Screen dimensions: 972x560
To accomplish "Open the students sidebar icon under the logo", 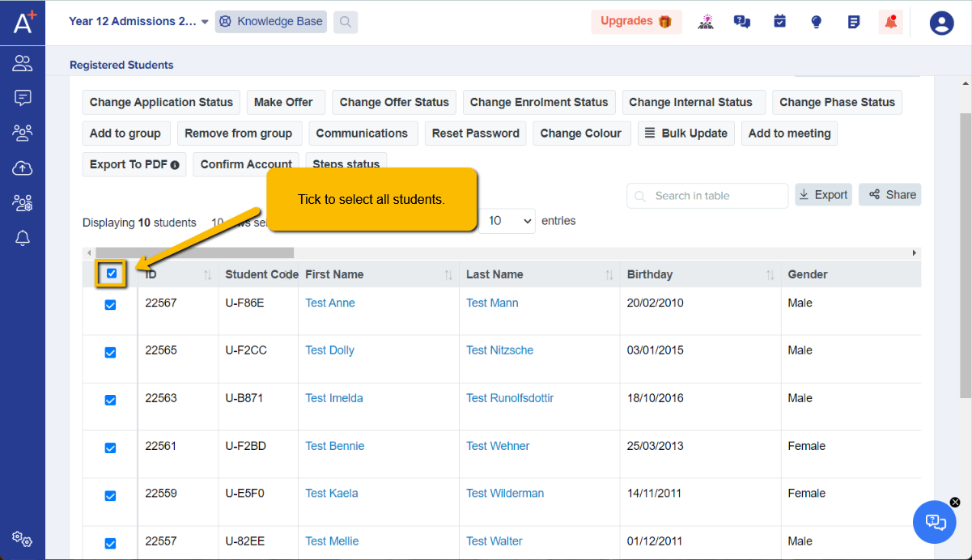I will (x=23, y=63).
